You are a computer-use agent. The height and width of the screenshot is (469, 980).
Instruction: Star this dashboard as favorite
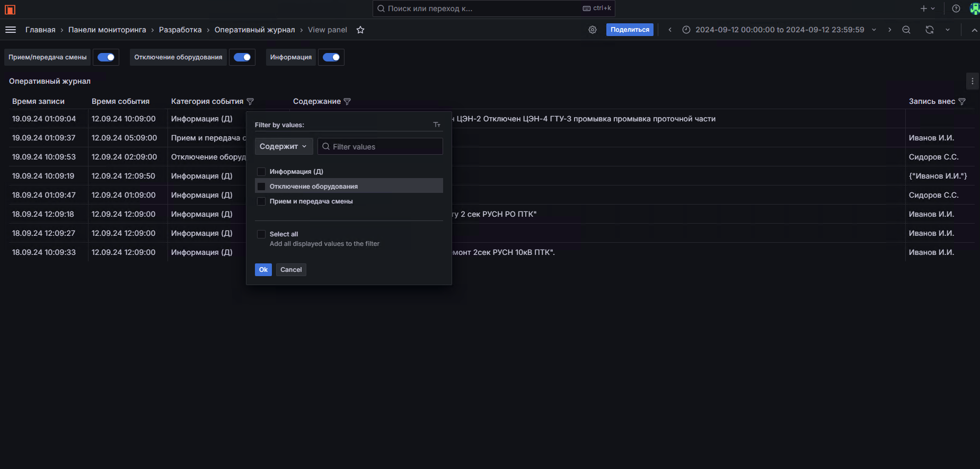pyautogui.click(x=360, y=30)
